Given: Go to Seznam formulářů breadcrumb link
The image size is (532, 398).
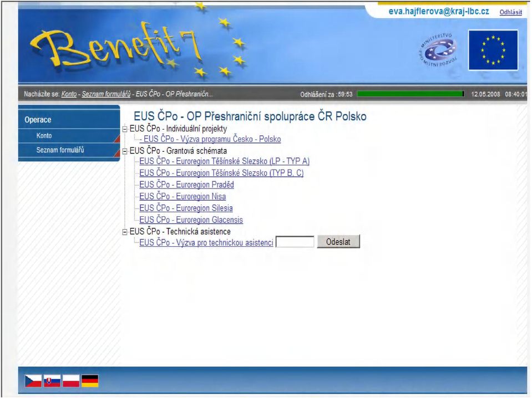Looking at the screenshot, I should [x=106, y=94].
